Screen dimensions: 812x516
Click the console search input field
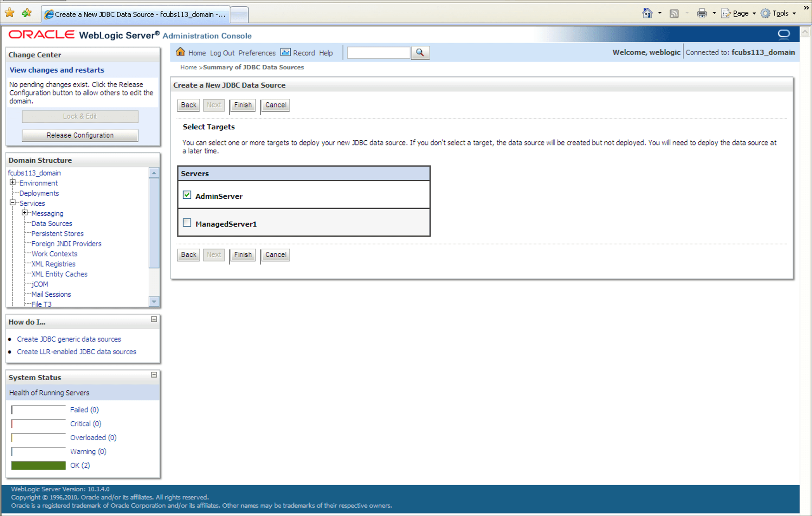point(378,53)
